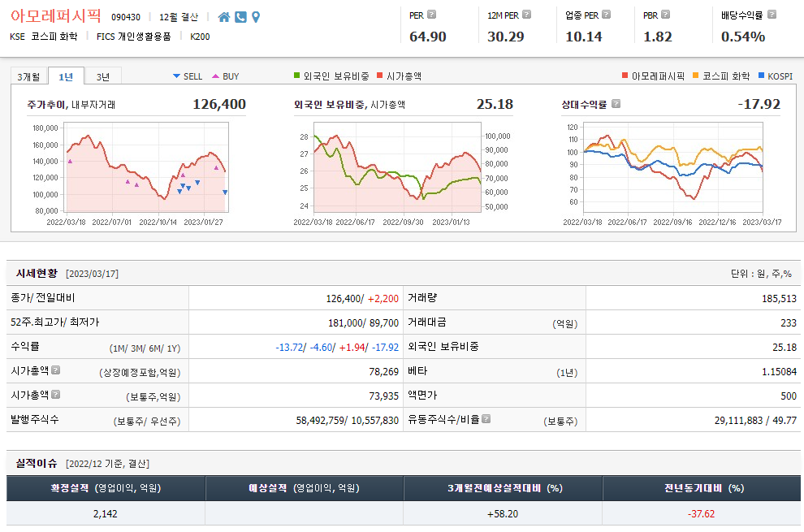The width and height of the screenshot is (804, 532).
Task: Click the FICS 개인생활용품 label
Action: [134, 37]
